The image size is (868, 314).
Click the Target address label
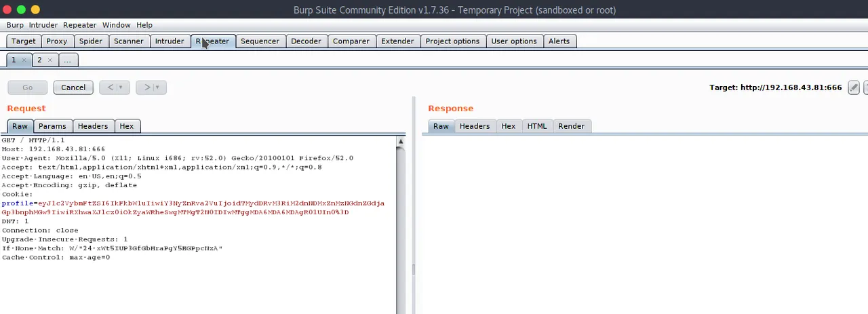point(775,87)
